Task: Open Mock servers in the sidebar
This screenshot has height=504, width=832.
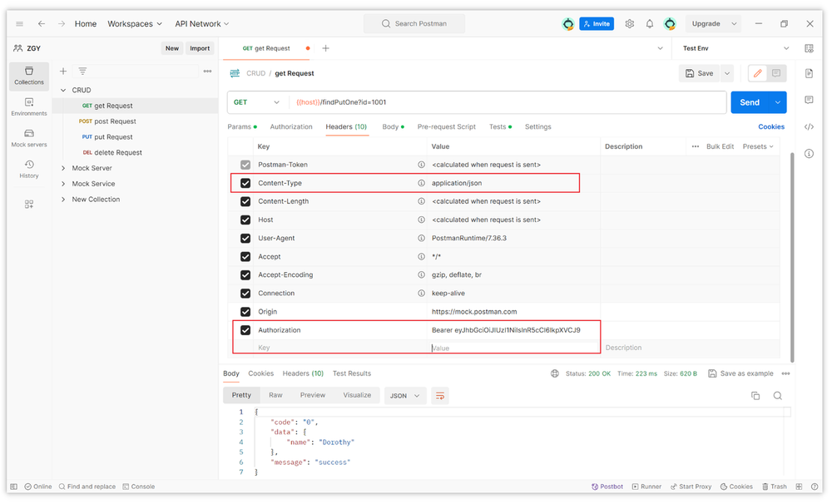Action: point(29,137)
